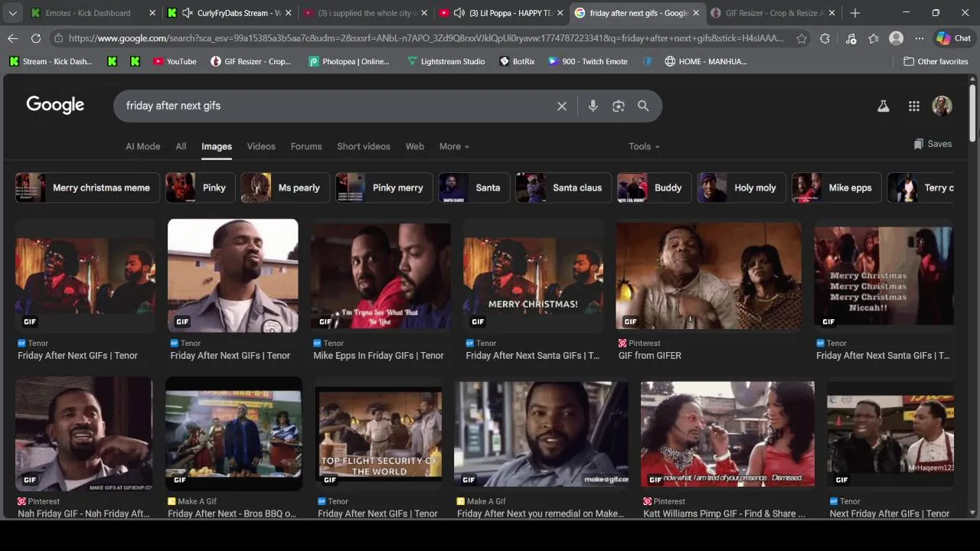
Task: Open the YouTube bookmark
Action: coord(174,61)
